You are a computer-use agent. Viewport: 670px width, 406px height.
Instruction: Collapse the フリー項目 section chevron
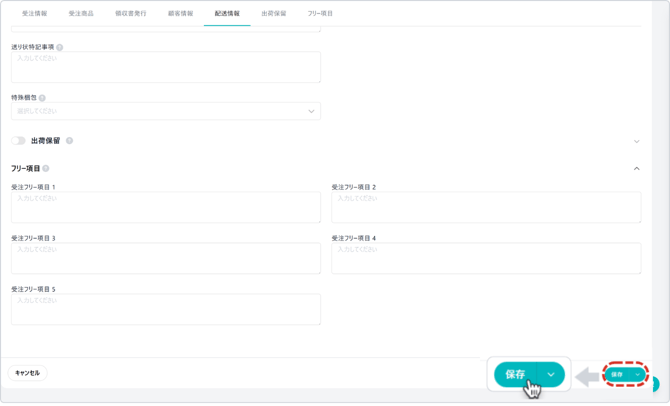[x=636, y=169]
